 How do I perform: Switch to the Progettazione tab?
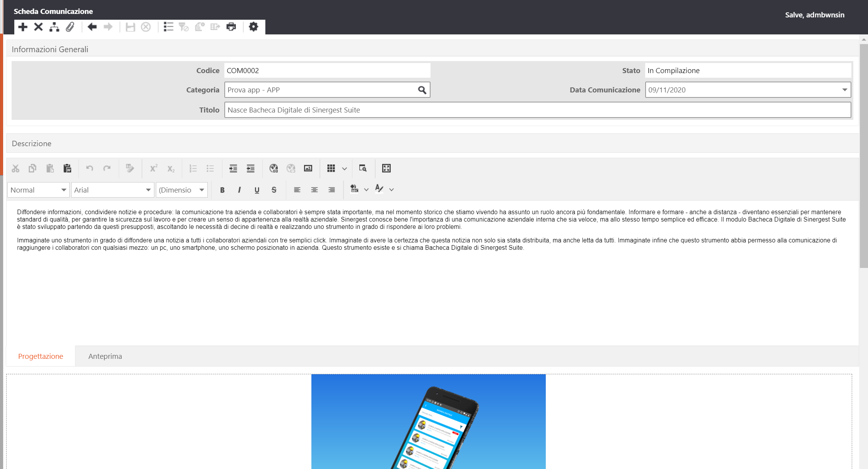click(x=41, y=356)
